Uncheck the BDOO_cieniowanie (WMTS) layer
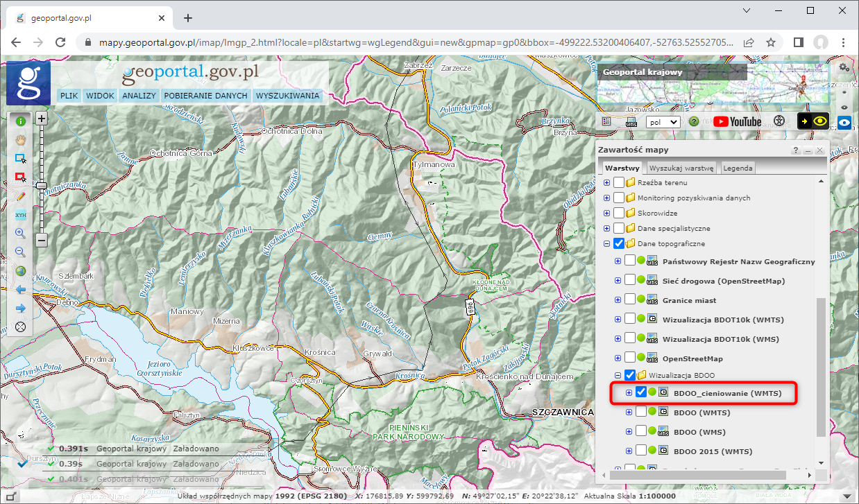The width and height of the screenshot is (859, 504). tap(641, 392)
